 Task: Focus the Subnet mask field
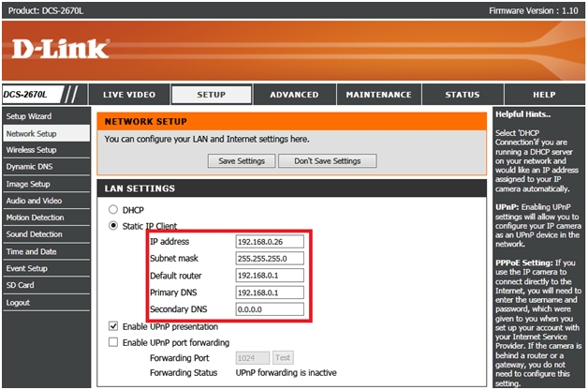[270, 259]
